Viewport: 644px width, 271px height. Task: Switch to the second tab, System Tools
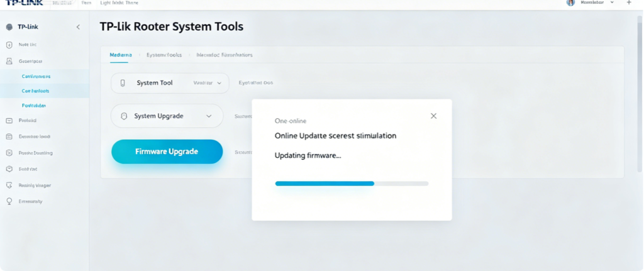[164, 55]
